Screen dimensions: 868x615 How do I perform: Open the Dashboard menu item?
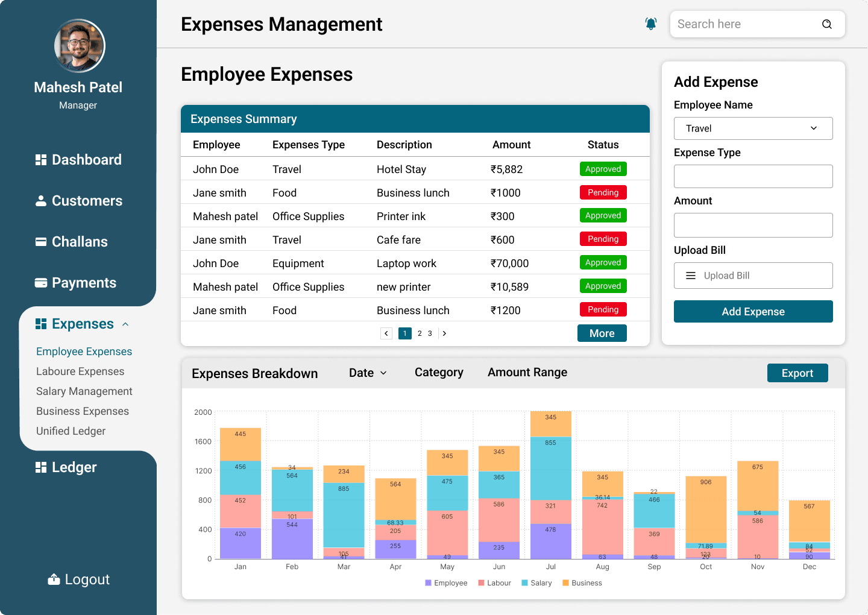[x=78, y=160]
